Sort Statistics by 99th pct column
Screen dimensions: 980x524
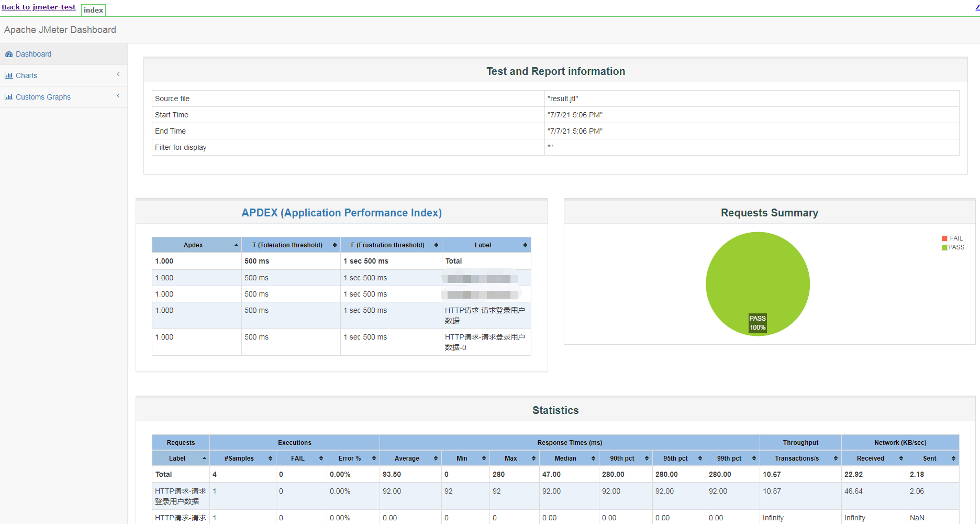click(x=733, y=458)
